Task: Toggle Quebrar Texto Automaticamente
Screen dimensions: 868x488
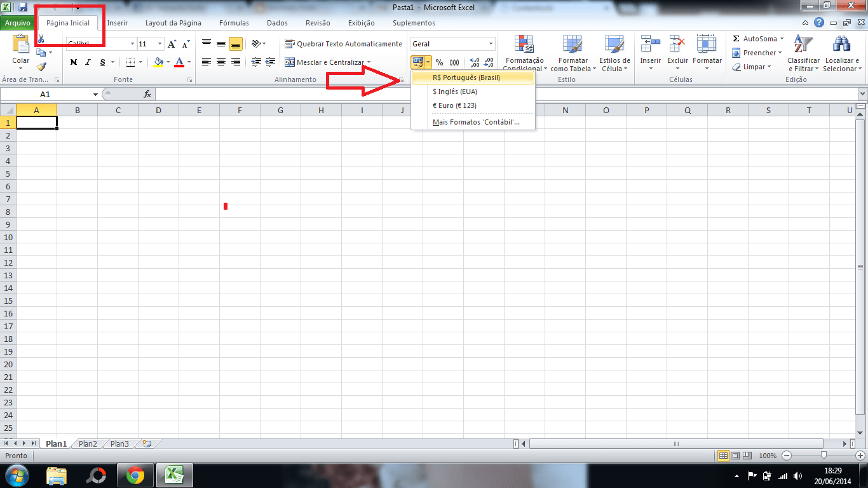Action: tap(343, 44)
